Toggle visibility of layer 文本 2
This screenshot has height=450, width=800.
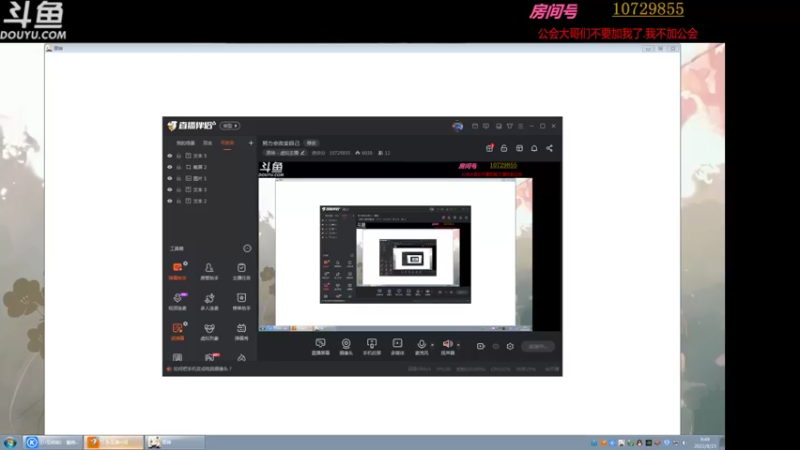tap(170, 201)
